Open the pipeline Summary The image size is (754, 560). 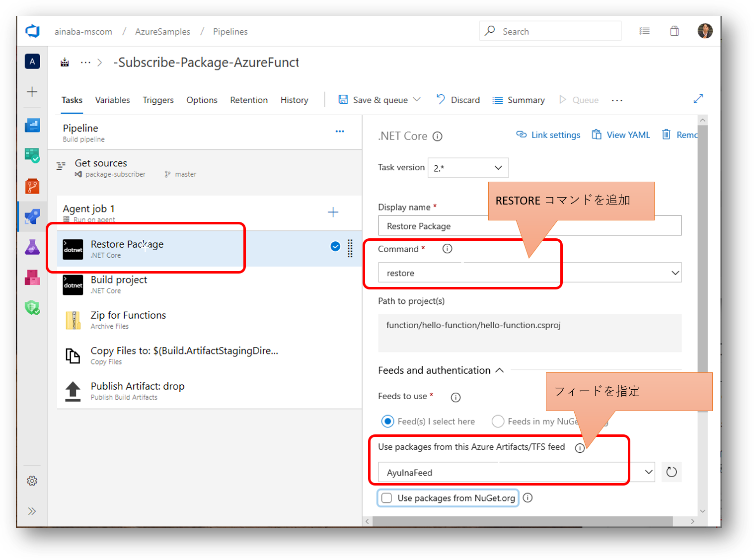click(x=519, y=100)
